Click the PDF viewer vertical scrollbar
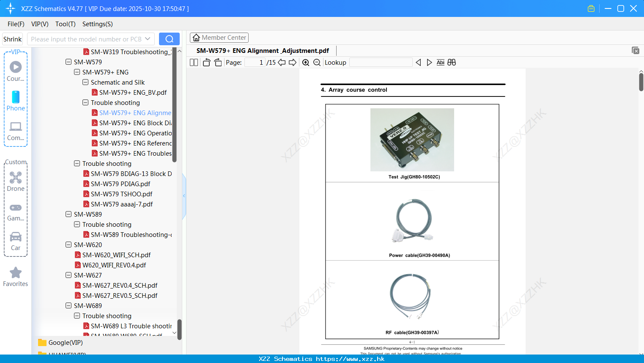This screenshot has height=363, width=644. tap(641, 82)
